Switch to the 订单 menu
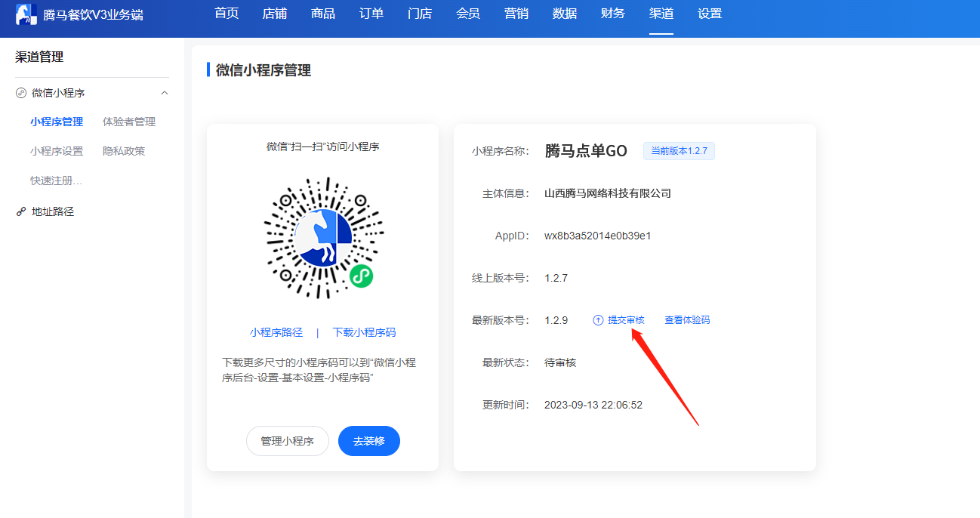 tap(371, 14)
